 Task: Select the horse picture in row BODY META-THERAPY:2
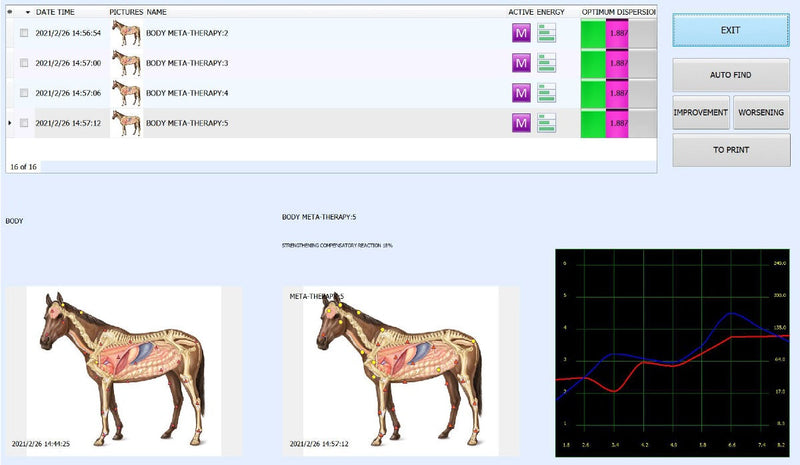click(x=126, y=33)
